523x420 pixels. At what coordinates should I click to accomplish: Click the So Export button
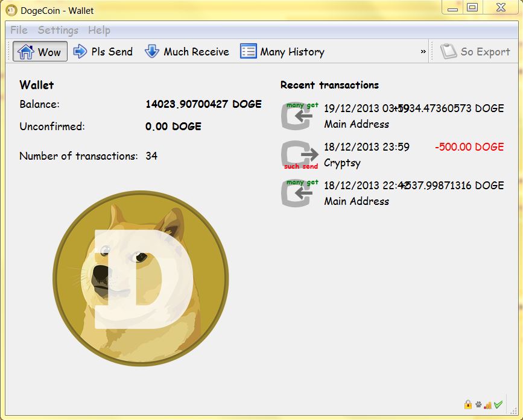[x=475, y=52]
